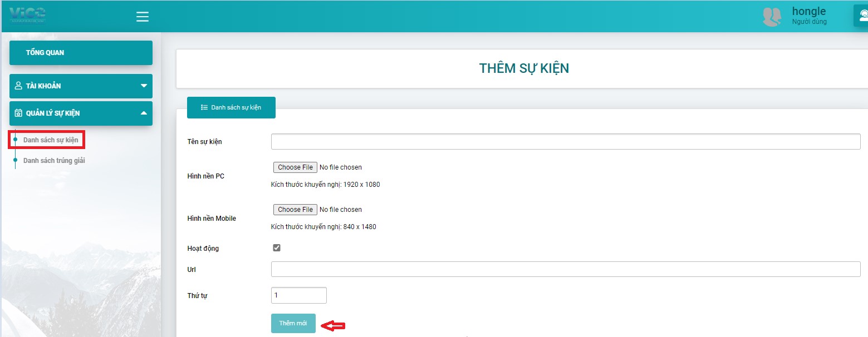This screenshot has height=337, width=868.
Task: Click the ViGo logo
Action: (x=27, y=16)
